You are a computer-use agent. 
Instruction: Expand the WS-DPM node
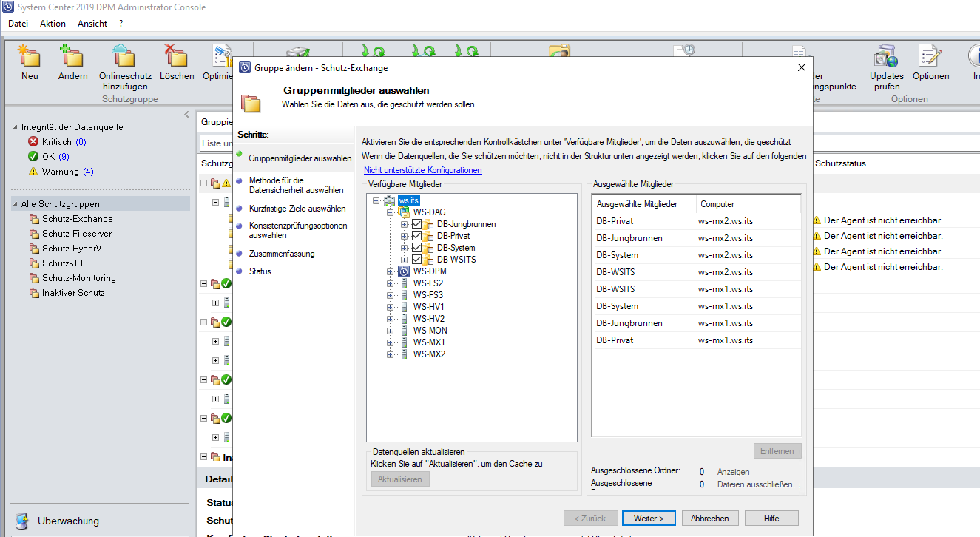391,271
